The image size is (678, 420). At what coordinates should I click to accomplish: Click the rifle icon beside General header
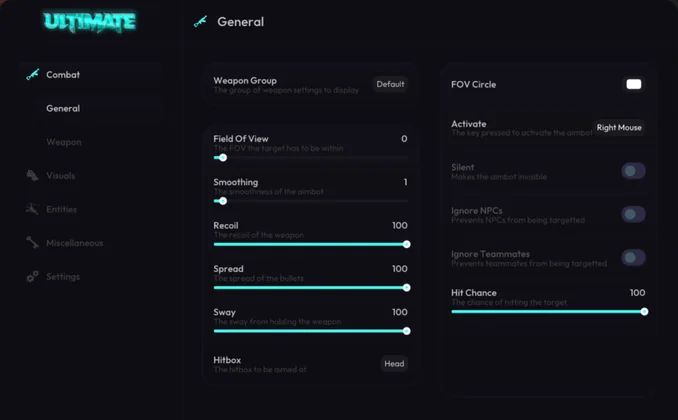coord(200,22)
